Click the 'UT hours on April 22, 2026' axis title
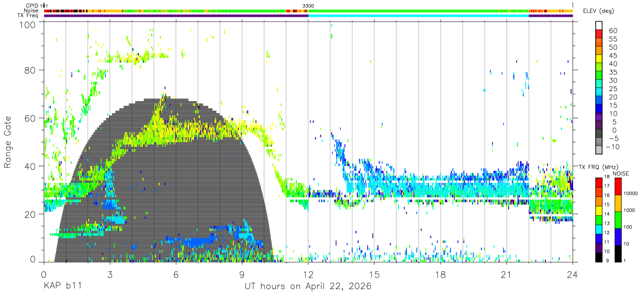Screen dimensions: 644x297 308,287
